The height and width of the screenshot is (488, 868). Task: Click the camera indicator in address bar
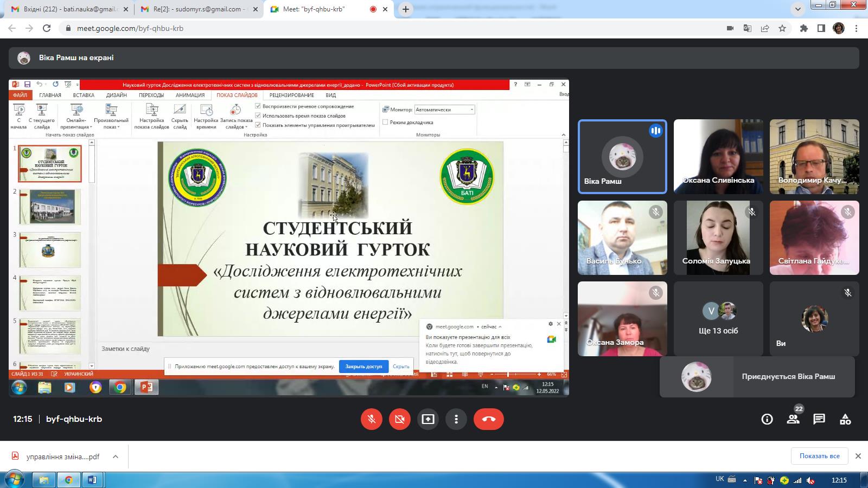tap(730, 28)
